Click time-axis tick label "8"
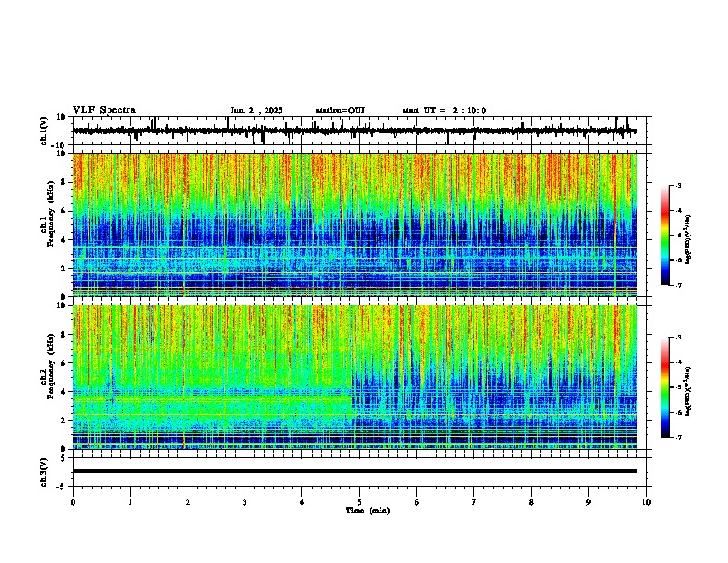This screenshot has height=563, width=728. click(x=531, y=502)
